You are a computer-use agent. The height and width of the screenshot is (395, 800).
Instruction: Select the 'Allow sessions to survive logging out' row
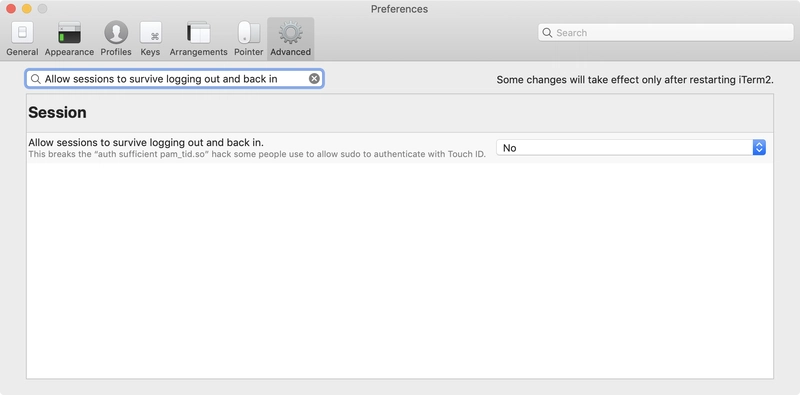tap(399, 148)
